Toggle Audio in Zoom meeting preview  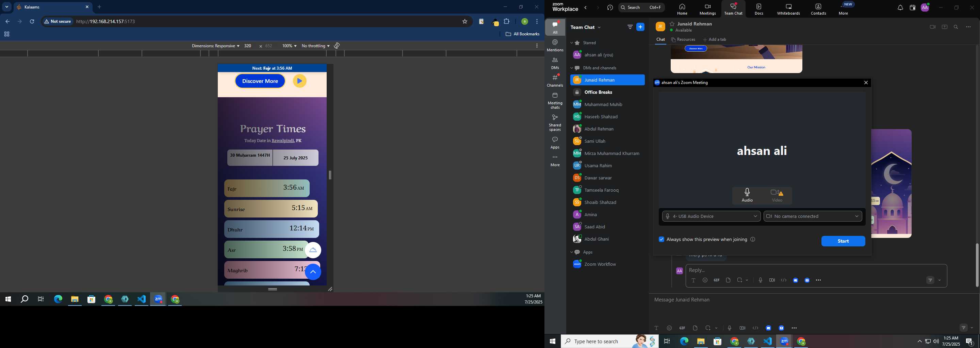[x=747, y=195]
